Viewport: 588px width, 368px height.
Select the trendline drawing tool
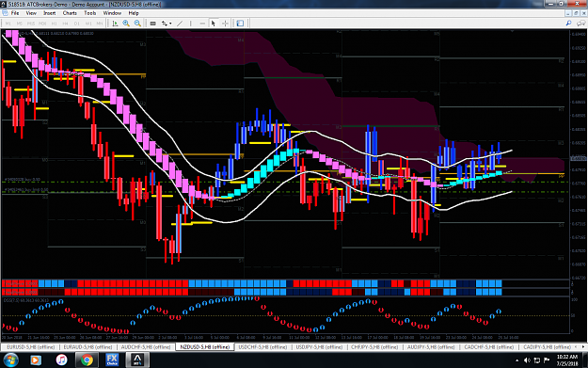(x=180, y=24)
